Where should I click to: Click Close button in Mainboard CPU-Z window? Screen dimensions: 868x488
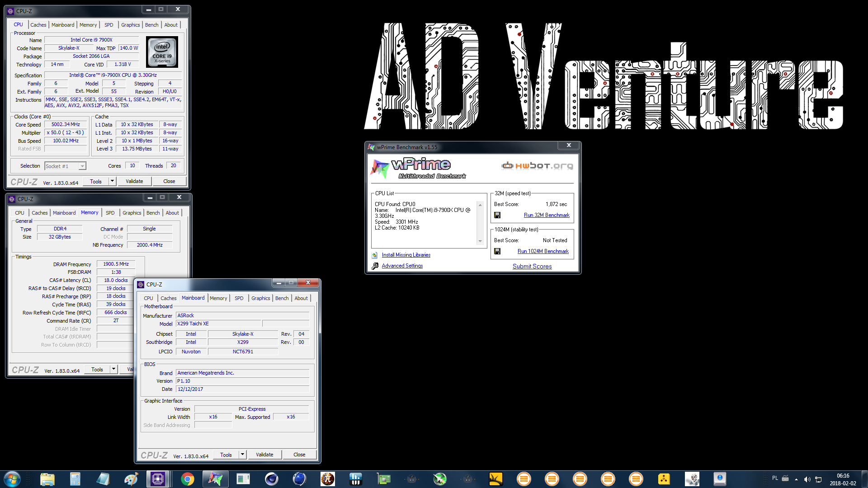click(x=299, y=455)
